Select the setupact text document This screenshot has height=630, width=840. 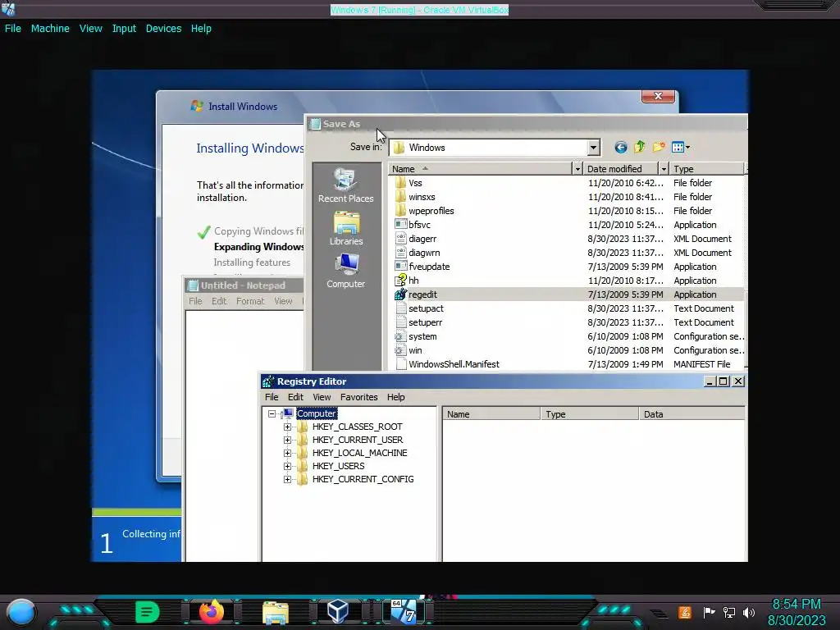426,308
